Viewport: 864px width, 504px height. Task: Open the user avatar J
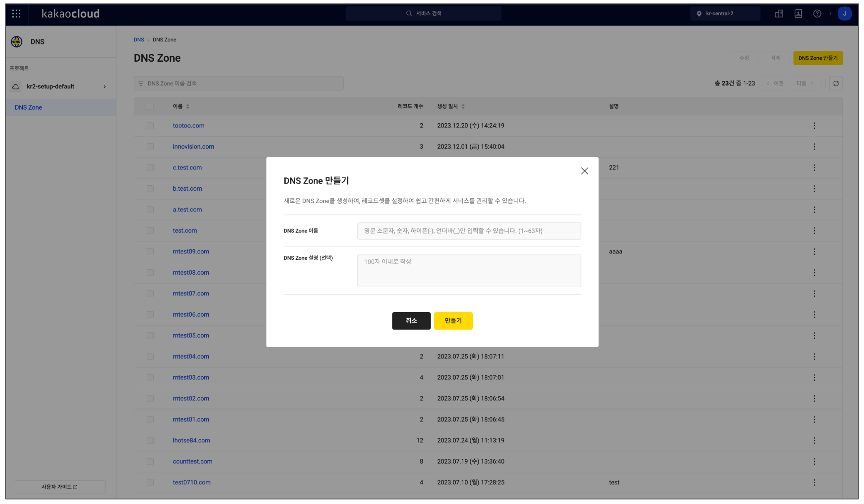pos(845,13)
